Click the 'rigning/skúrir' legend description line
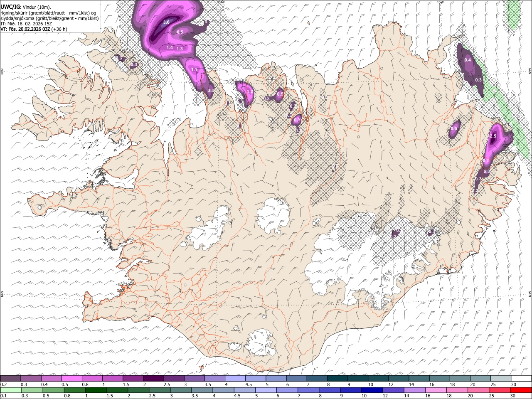 pos(49,13)
